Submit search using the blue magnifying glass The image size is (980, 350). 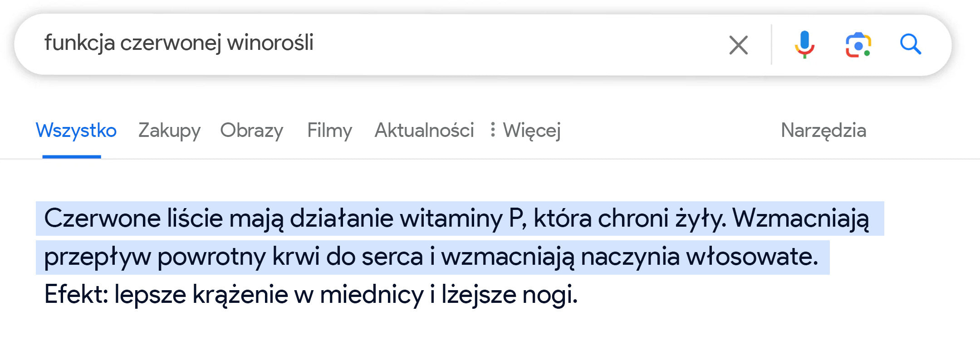click(910, 44)
